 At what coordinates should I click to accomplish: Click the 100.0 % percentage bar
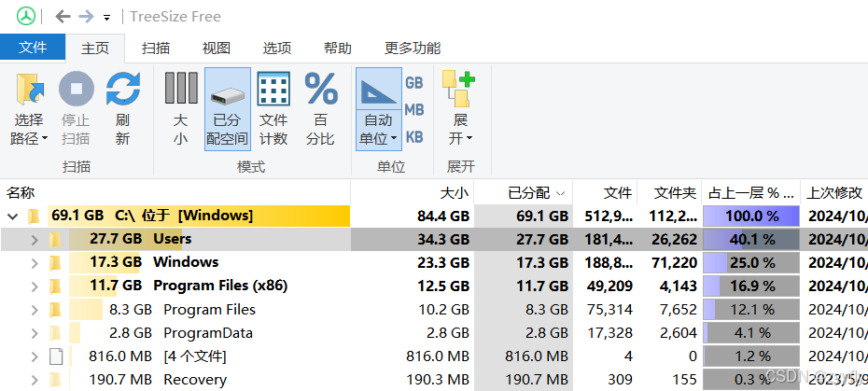(x=751, y=216)
